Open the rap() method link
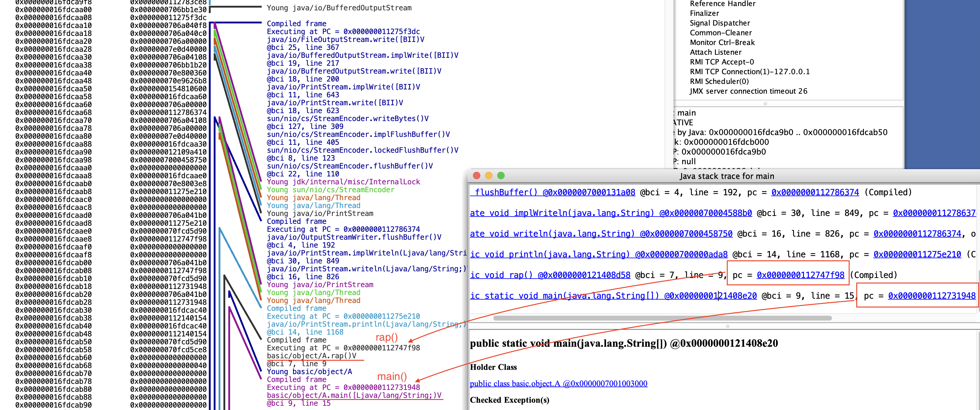Viewport: 980px width, 410px height. tap(550, 275)
